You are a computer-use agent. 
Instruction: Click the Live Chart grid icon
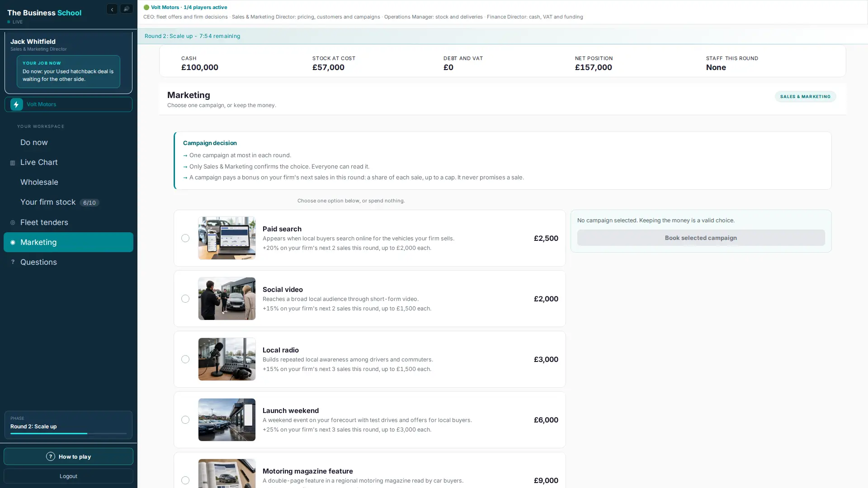point(13,163)
